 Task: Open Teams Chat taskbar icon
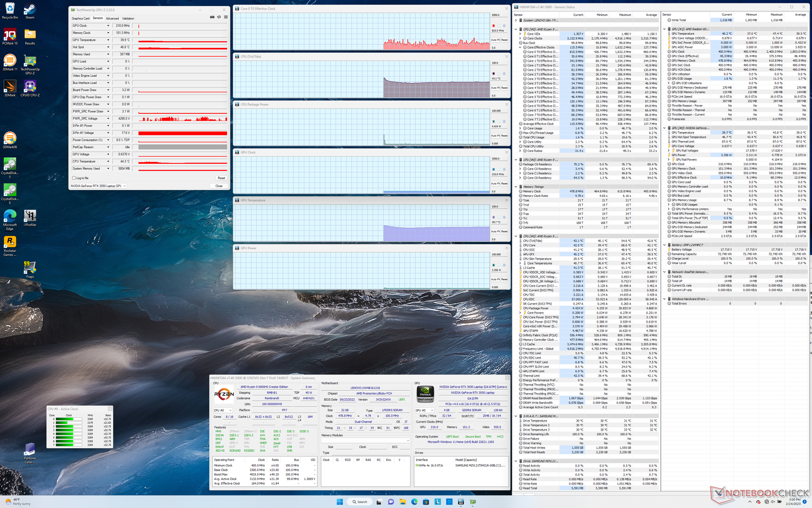coord(391,502)
